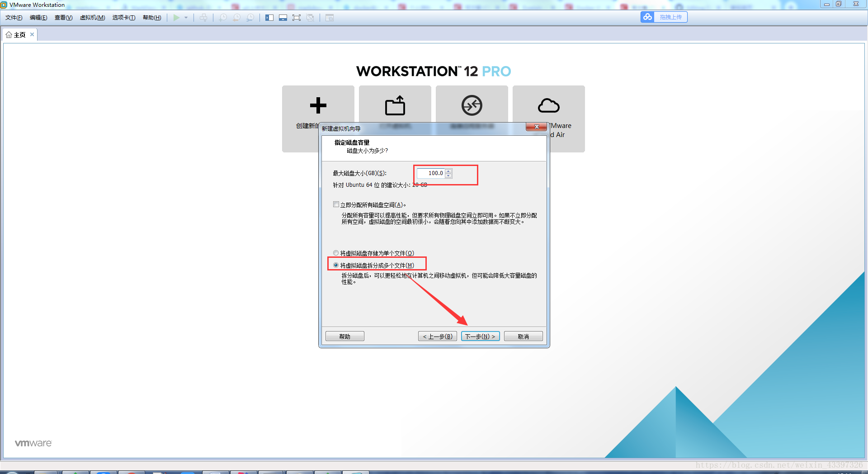The width and height of the screenshot is (868, 474).
Task: Click the take snapshot clock icon
Action: (223, 18)
